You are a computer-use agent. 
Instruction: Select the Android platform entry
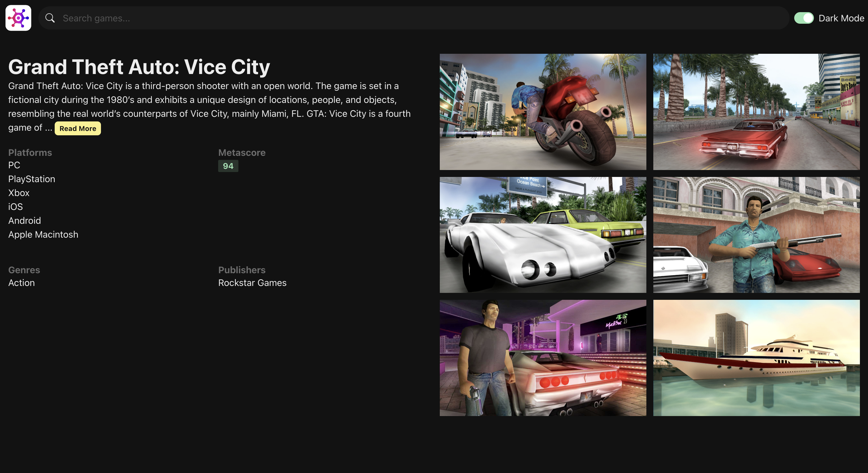(25, 221)
